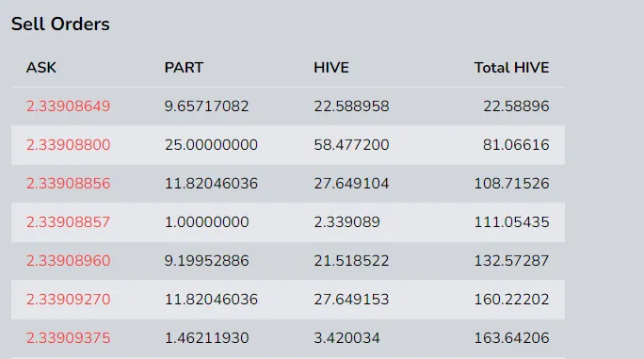Select ask price 2.33908857
Viewport: 644px width, 359px height.
tap(68, 222)
